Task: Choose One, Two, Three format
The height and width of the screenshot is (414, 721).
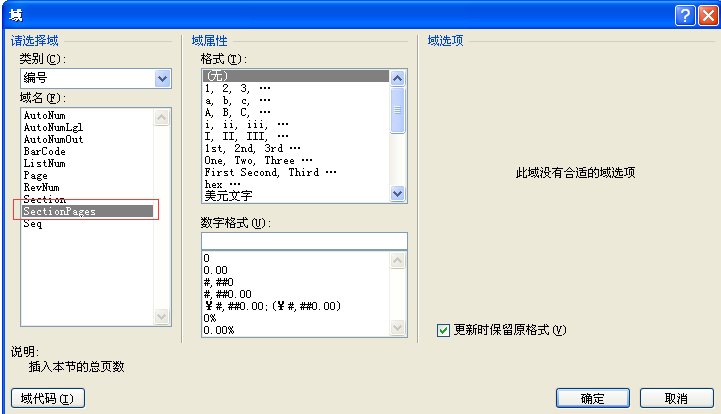Action: [x=258, y=160]
